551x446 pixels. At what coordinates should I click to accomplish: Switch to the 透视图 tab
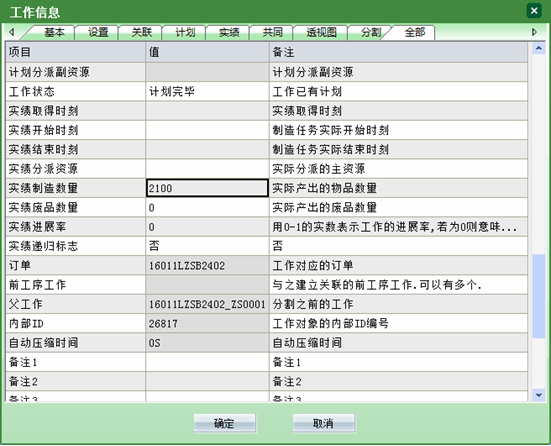320,33
